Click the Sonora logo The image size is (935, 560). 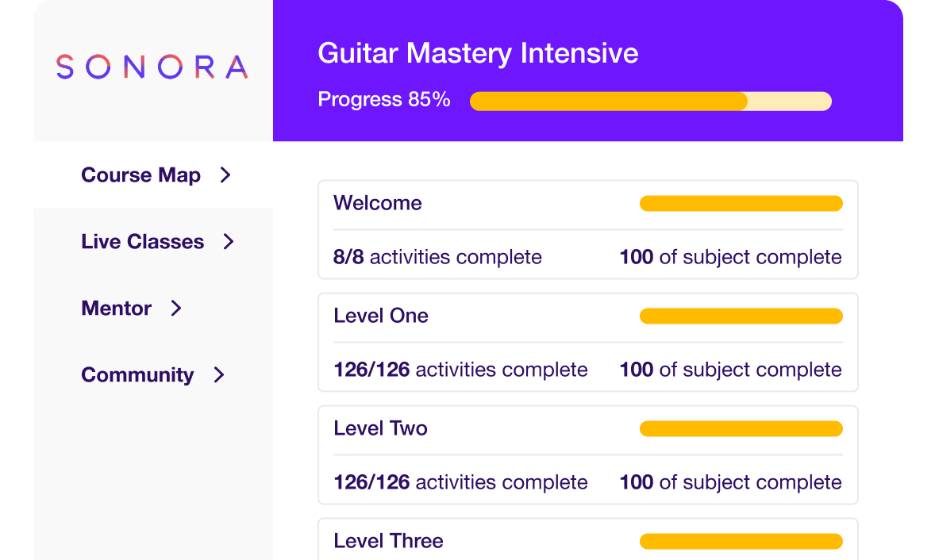pyautogui.click(x=152, y=67)
